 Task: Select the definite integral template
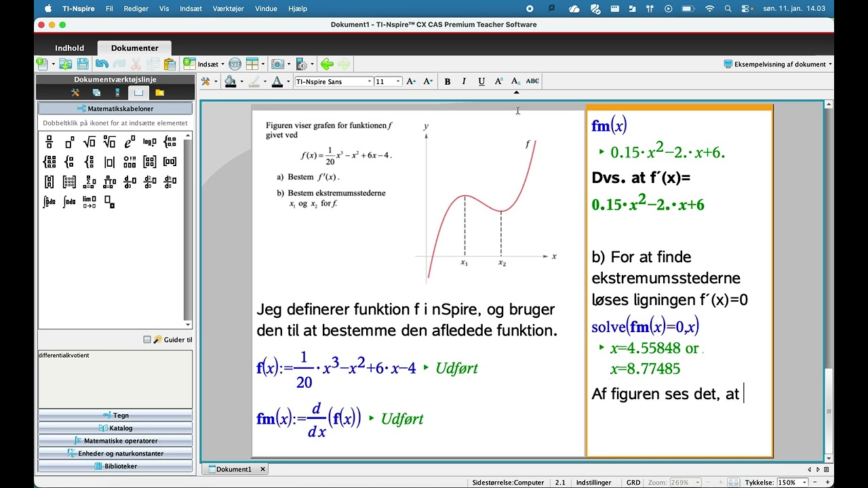coord(49,202)
